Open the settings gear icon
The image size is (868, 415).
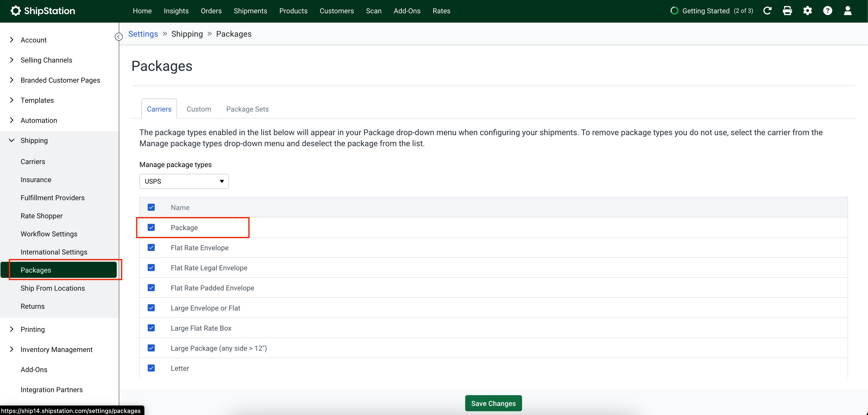807,11
